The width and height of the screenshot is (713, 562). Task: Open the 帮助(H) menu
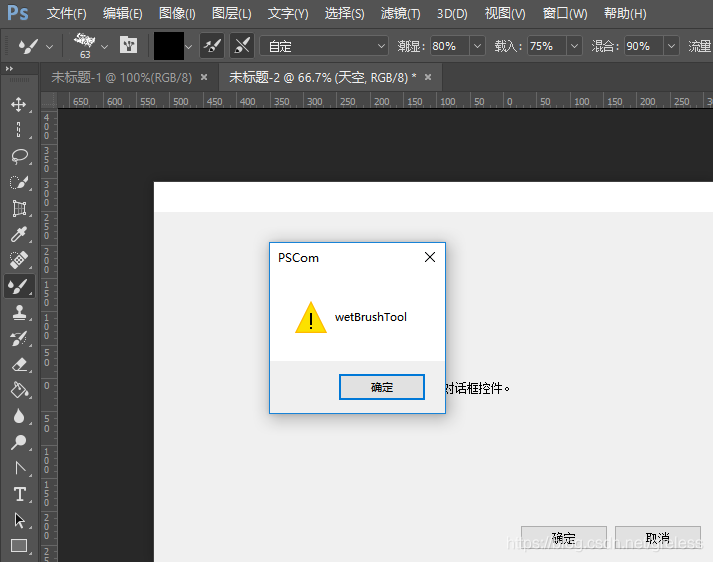click(x=625, y=14)
